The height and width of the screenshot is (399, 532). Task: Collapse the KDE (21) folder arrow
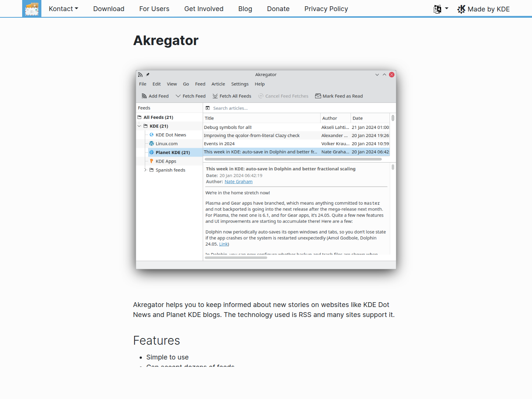(139, 126)
